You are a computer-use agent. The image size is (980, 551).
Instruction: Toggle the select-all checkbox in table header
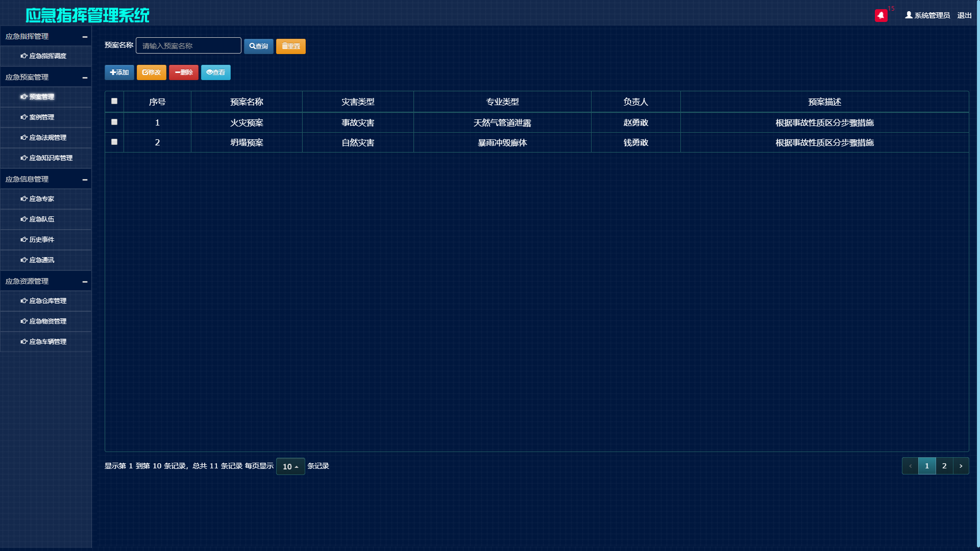click(114, 101)
